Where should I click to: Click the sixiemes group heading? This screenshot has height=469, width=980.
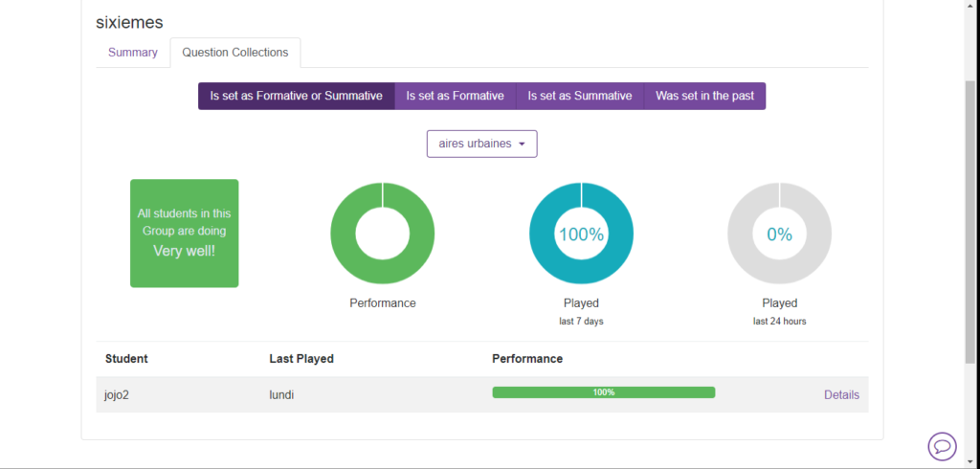coord(129,22)
